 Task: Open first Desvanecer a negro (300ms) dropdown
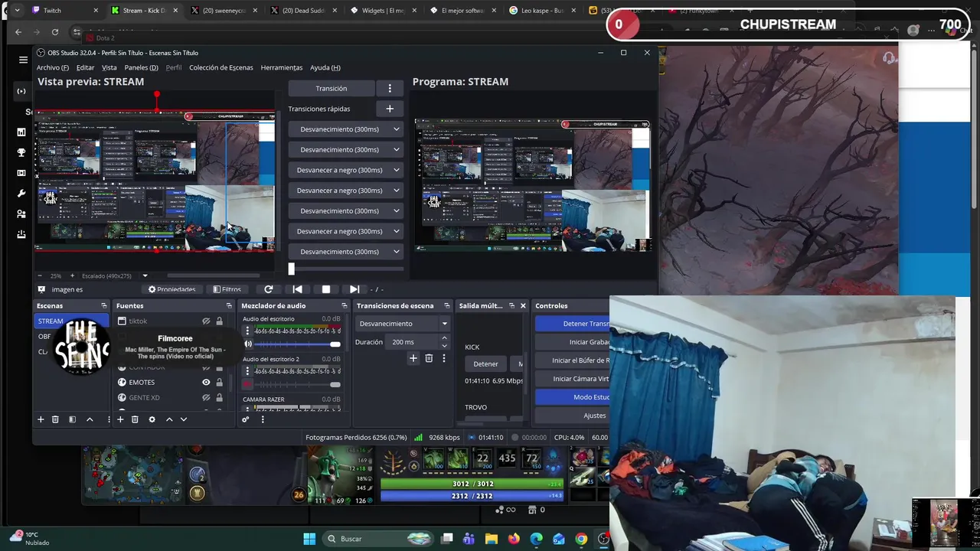(346, 170)
